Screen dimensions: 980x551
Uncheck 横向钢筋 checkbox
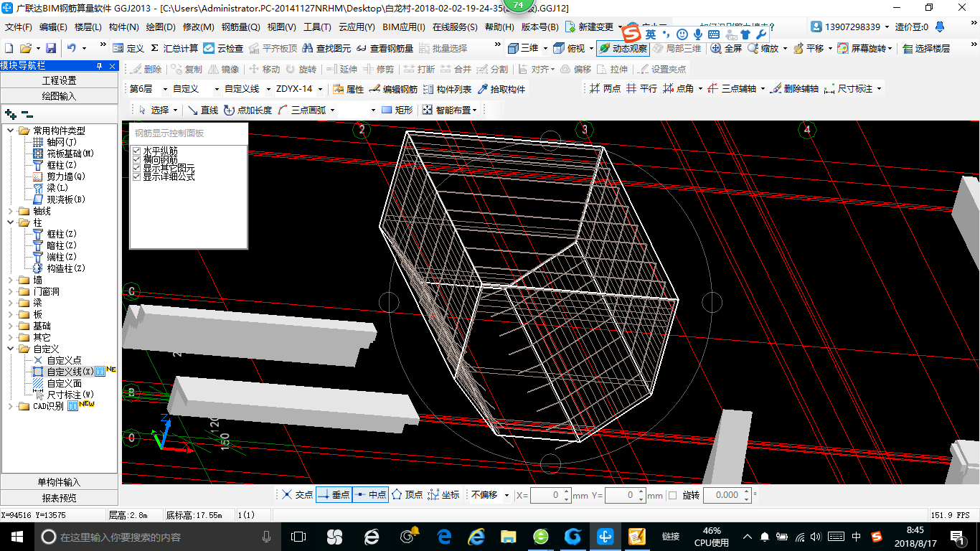137,159
